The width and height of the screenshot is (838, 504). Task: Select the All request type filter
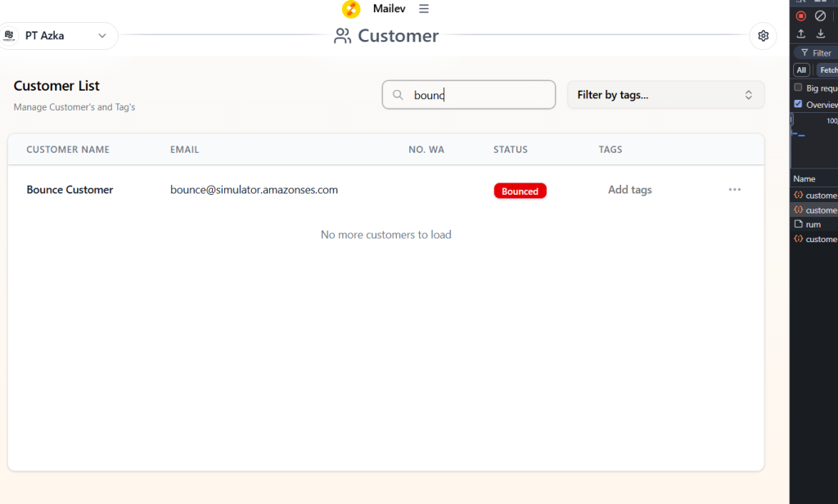[x=801, y=70]
